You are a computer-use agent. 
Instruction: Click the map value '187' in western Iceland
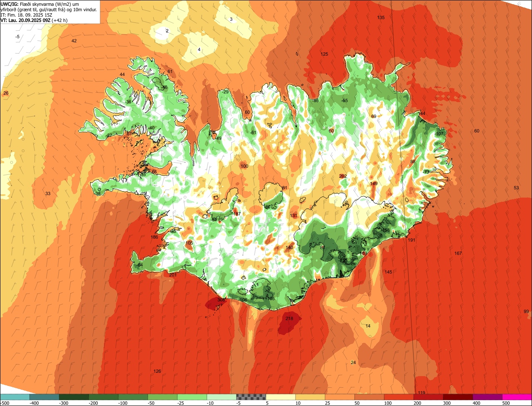(x=237, y=214)
